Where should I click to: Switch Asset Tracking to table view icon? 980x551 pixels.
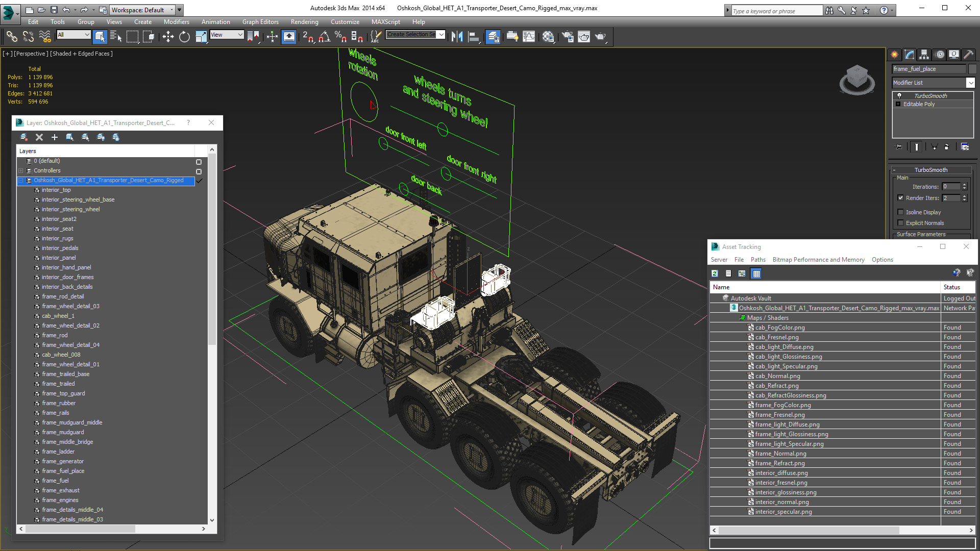click(x=756, y=273)
